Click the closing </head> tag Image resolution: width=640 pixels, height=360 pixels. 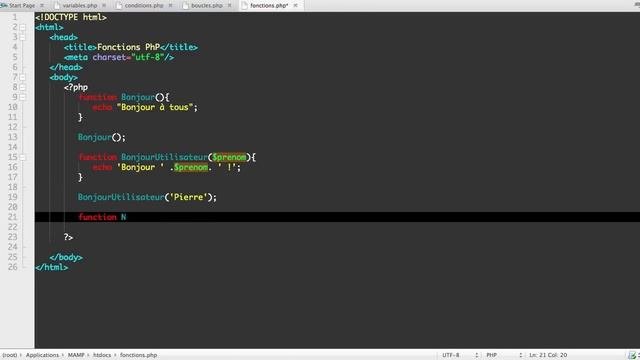click(66, 67)
